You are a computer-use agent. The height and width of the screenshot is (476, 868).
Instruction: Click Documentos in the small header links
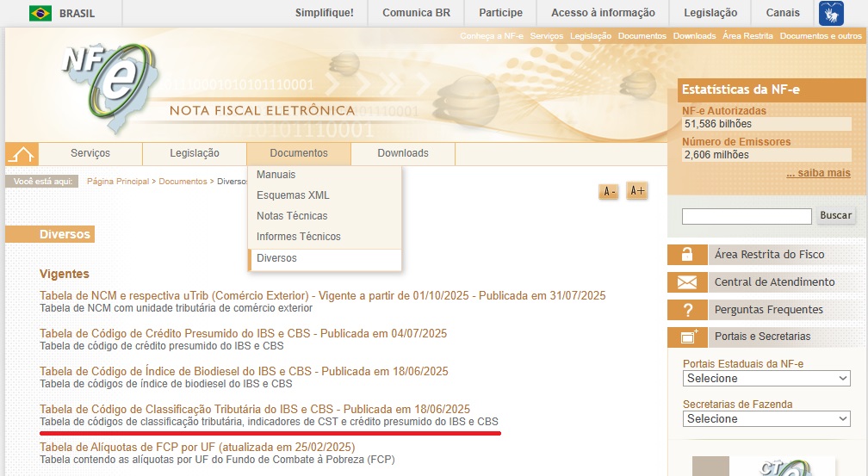[642, 36]
